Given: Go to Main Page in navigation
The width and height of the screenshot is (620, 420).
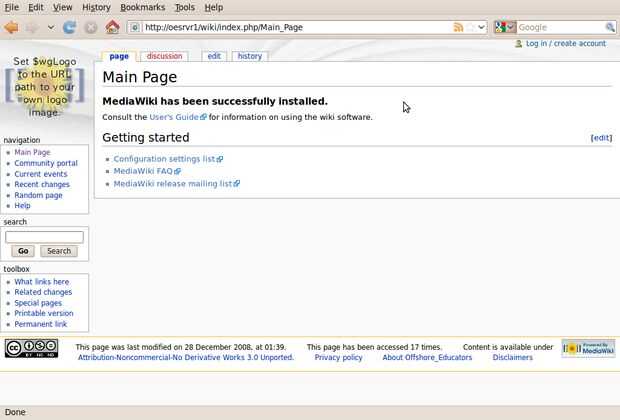Looking at the screenshot, I should pos(32,152).
